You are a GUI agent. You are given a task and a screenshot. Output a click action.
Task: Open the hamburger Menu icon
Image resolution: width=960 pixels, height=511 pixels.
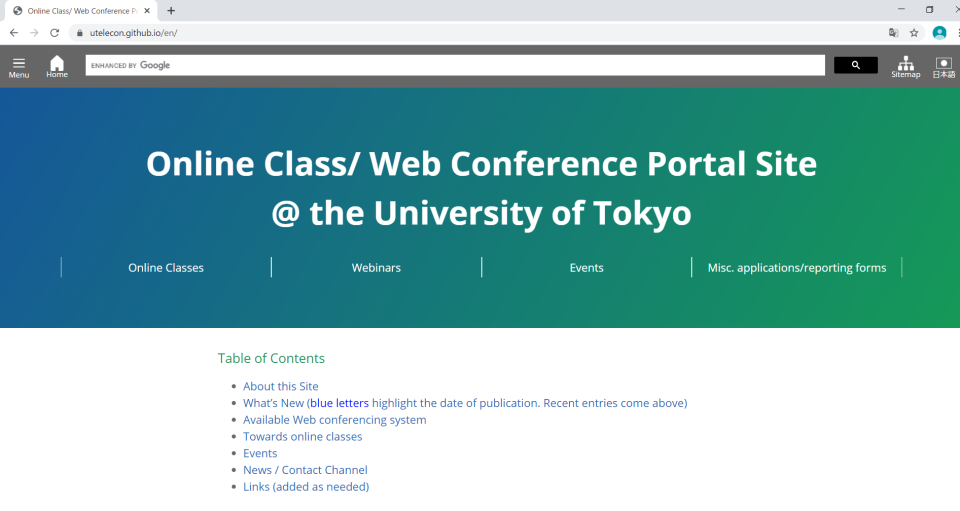point(19,67)
